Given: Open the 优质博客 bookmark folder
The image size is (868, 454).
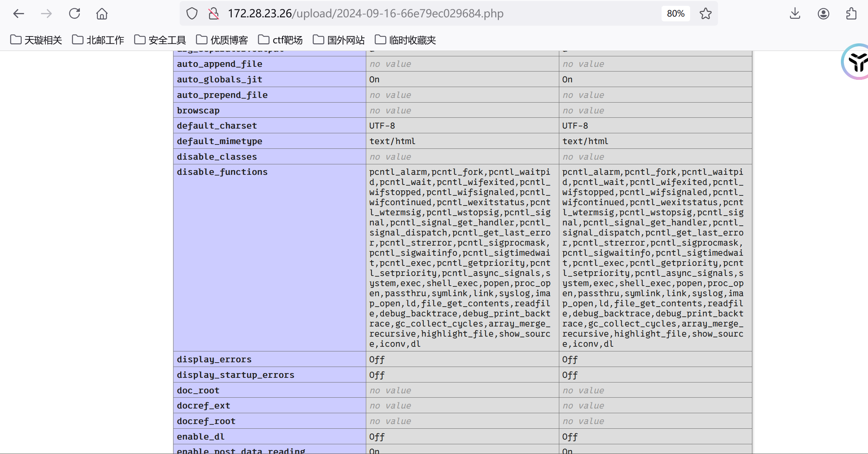Looking at the screenshot, I should pos(222,40).
